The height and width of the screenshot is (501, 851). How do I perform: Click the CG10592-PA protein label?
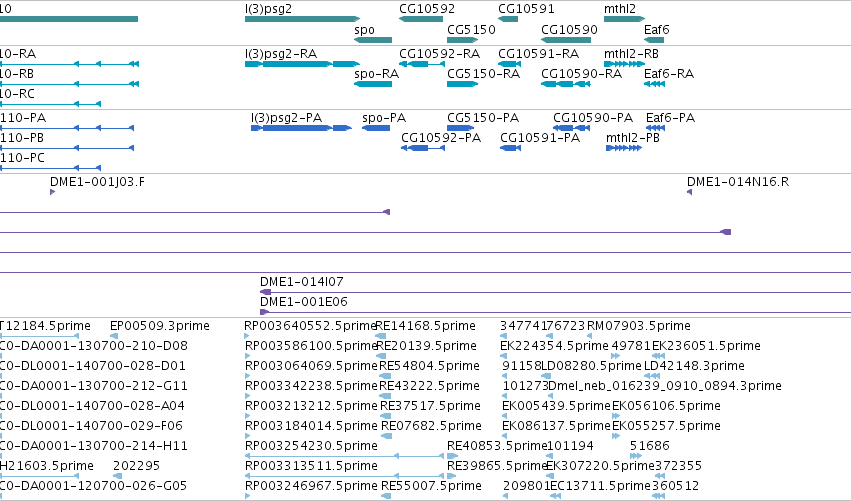pos(441,138)
